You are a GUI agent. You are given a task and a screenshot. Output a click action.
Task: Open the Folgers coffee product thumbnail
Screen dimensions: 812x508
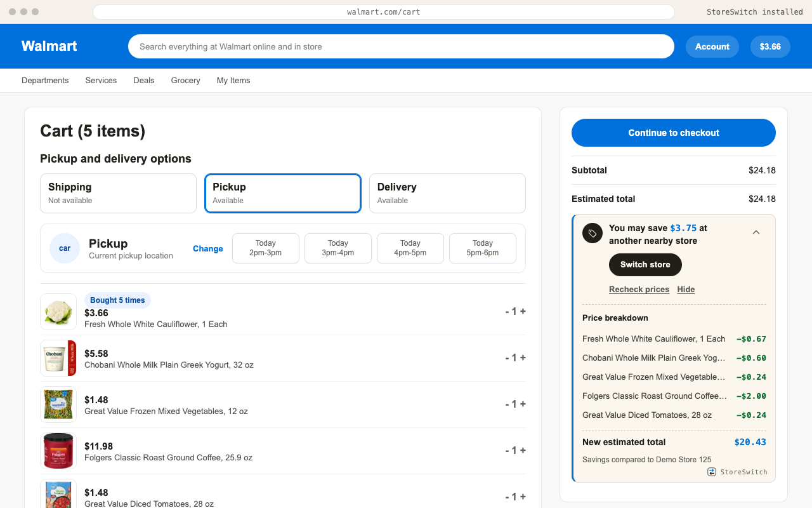click(x=58, y=451)
